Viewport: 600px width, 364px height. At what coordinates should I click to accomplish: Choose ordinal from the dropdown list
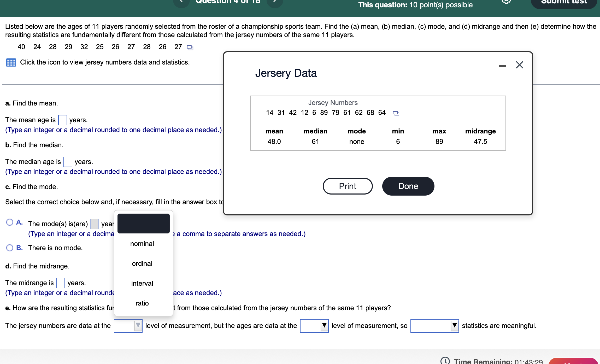click(x=142, y=263)
